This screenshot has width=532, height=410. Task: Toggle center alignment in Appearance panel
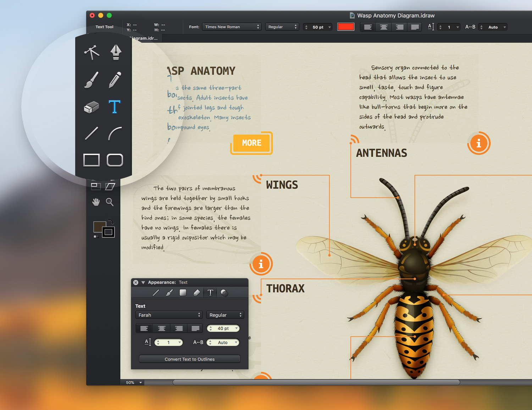click(x=161, y=328)
